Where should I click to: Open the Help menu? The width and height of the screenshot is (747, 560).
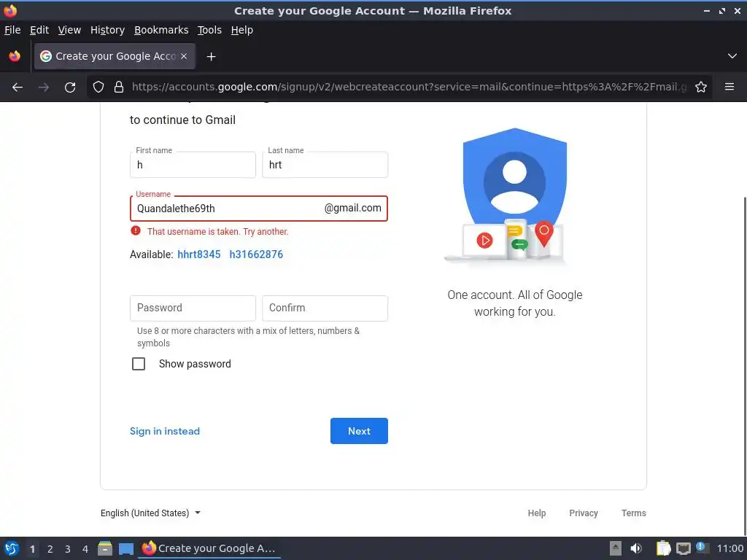click(x=242, y=30)
